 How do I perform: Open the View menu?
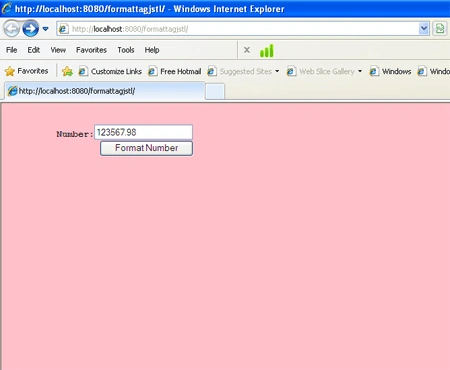[x=58, y=50]
